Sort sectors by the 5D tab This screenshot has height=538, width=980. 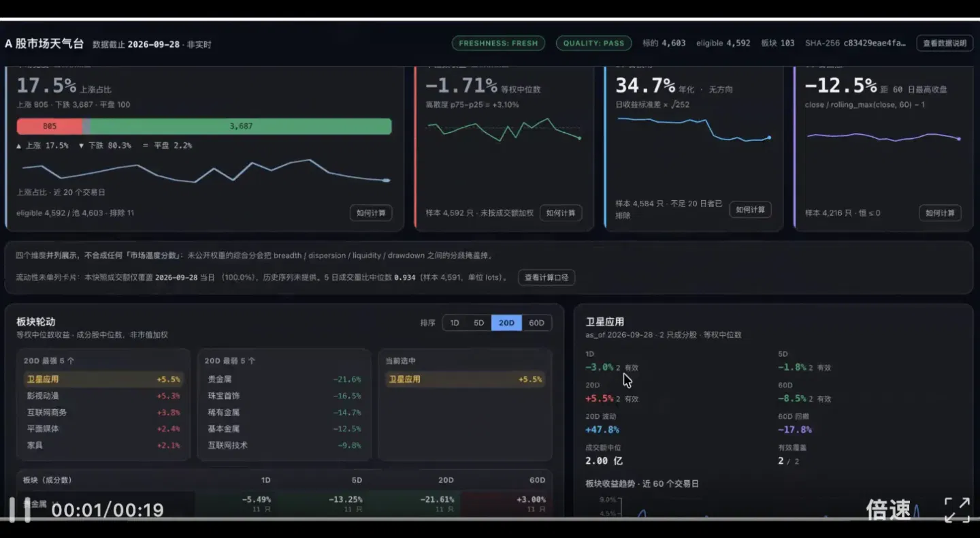pyautogui.click(x=479, y=323)
